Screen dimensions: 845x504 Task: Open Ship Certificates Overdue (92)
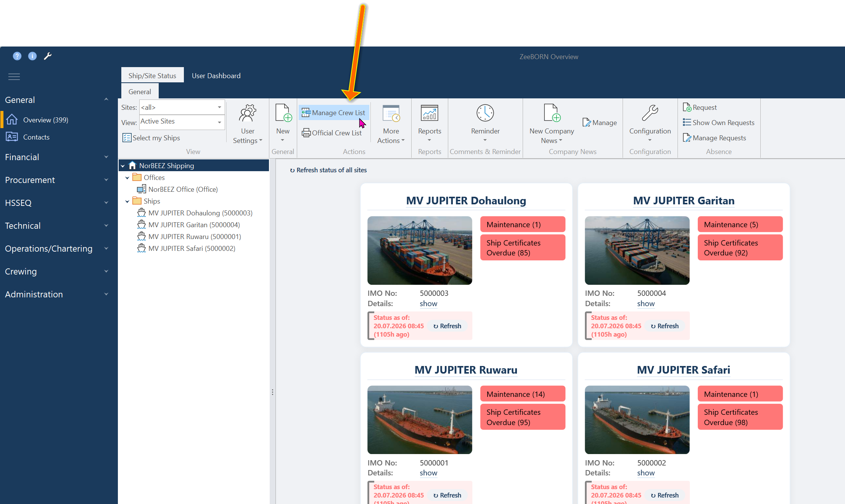click(740, 248)
